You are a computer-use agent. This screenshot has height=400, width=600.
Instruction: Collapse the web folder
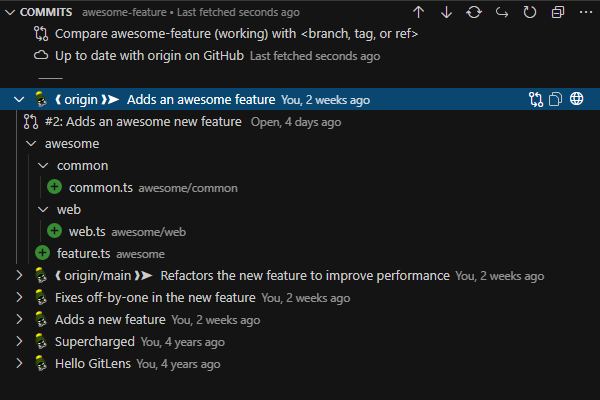click(x=43, y=209)
